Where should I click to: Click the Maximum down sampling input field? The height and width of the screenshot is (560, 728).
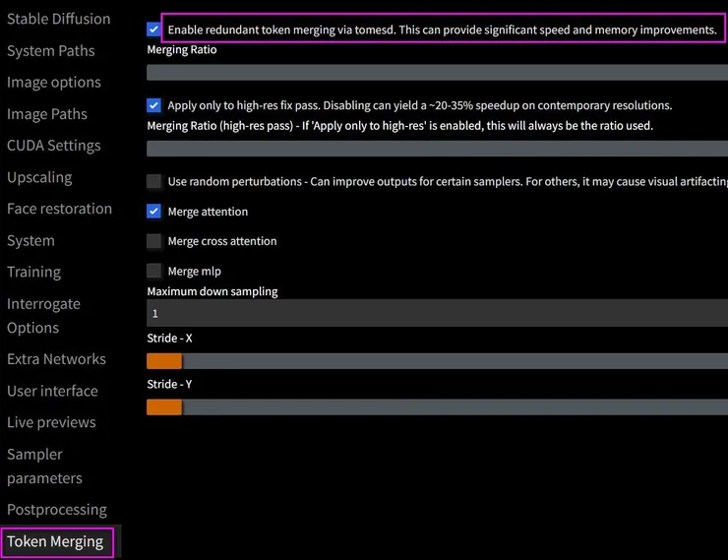(437, 314)
